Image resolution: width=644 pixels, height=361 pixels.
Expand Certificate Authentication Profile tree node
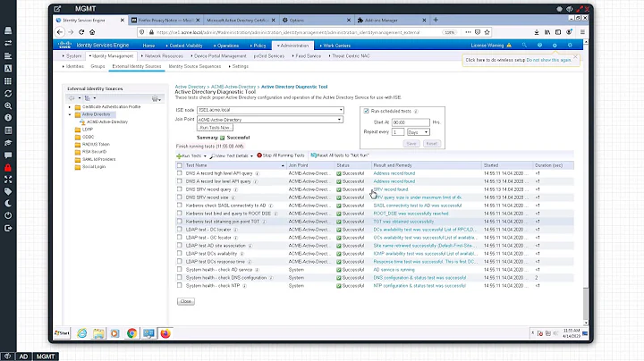pyautogui.click(x=70, y=106)
